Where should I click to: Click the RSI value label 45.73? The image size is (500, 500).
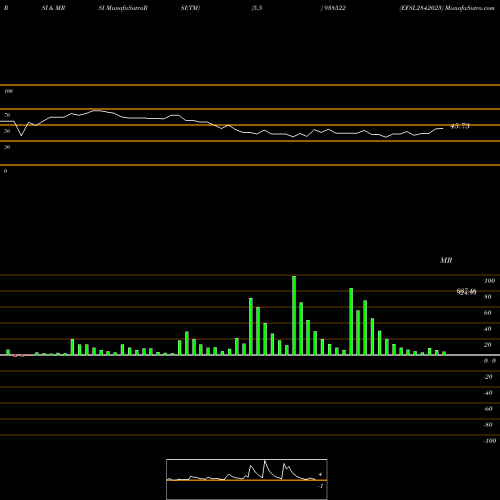(460, 126)
